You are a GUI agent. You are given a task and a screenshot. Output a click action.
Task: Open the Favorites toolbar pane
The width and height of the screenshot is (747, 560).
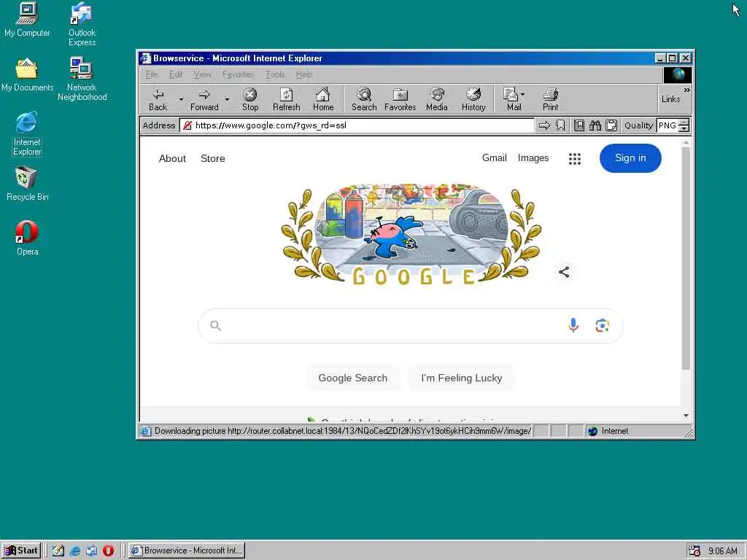[x=400, y=99]
